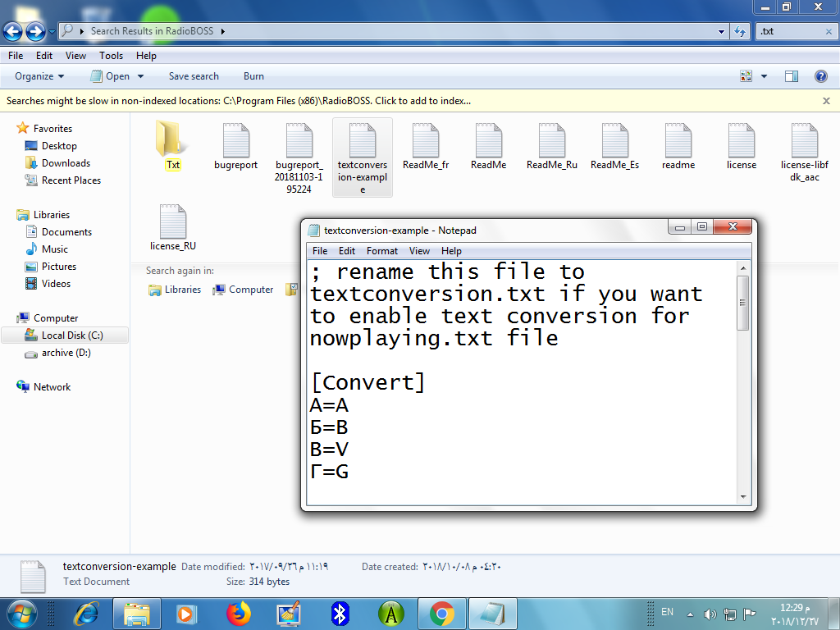The image size is (840, 630).
Task: Select Downloads under Favorites
Action: pyautogui.click(x=58, y=163)
